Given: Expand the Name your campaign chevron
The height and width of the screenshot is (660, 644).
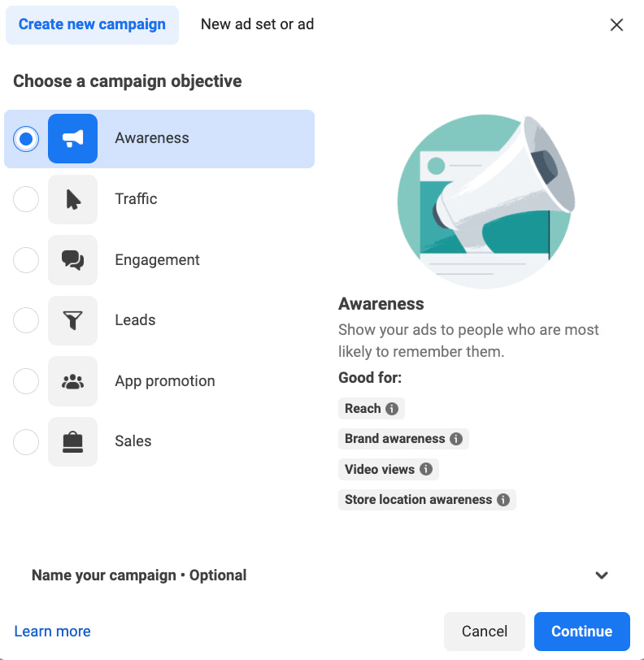Looking at the screenshot, I should click(x=602, y=575).
